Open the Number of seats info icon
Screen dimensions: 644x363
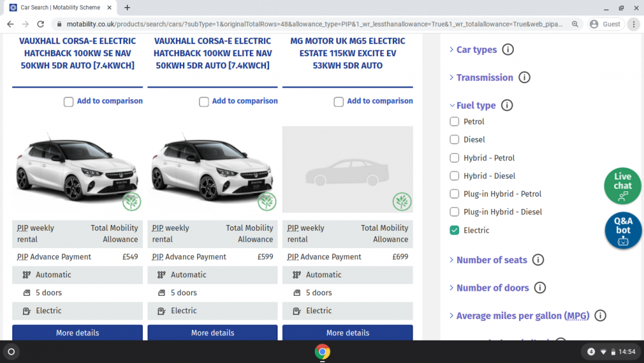point(538,260)
